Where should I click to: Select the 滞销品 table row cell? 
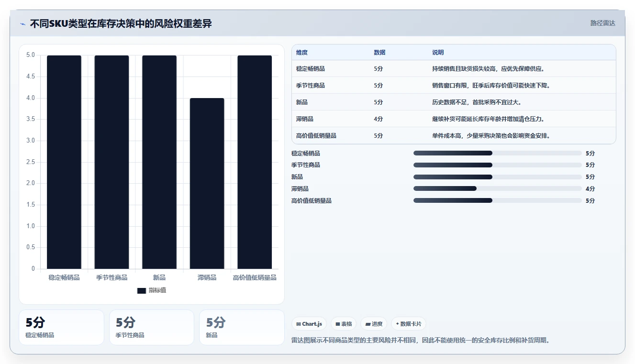click(305, 119)
